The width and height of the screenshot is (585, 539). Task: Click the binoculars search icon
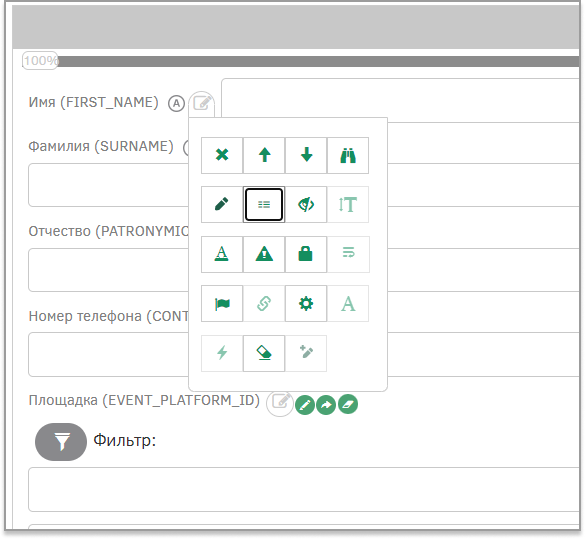(x=348, y=155)
